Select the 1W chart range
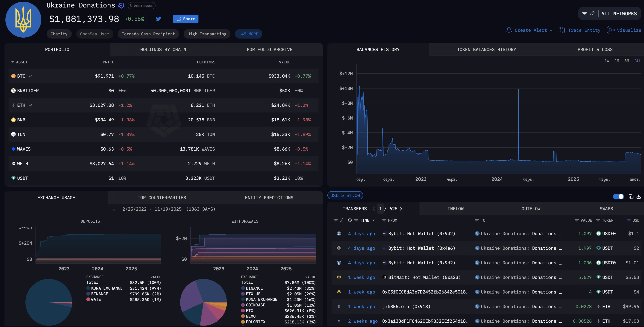644x327 pixels. pos(607,61)
